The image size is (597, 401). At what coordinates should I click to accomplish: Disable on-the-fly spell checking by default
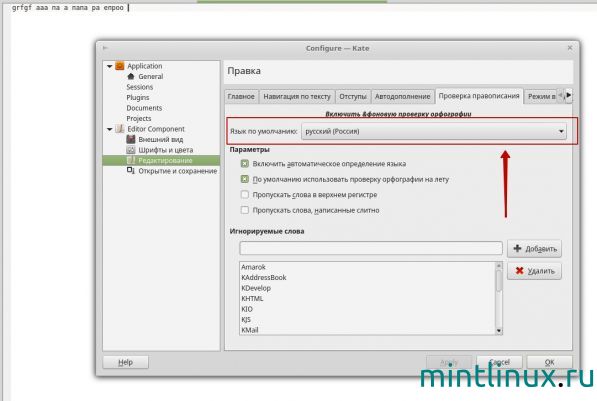click(244, 179)
